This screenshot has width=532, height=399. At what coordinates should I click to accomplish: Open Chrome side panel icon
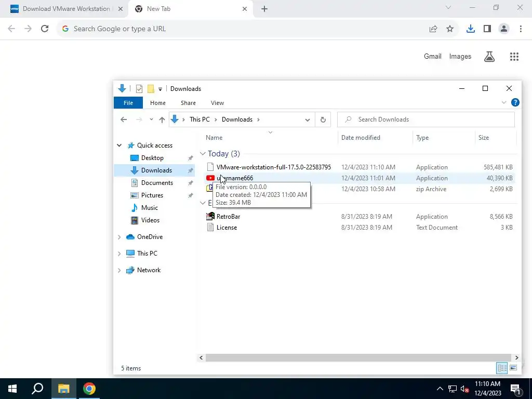487,29
